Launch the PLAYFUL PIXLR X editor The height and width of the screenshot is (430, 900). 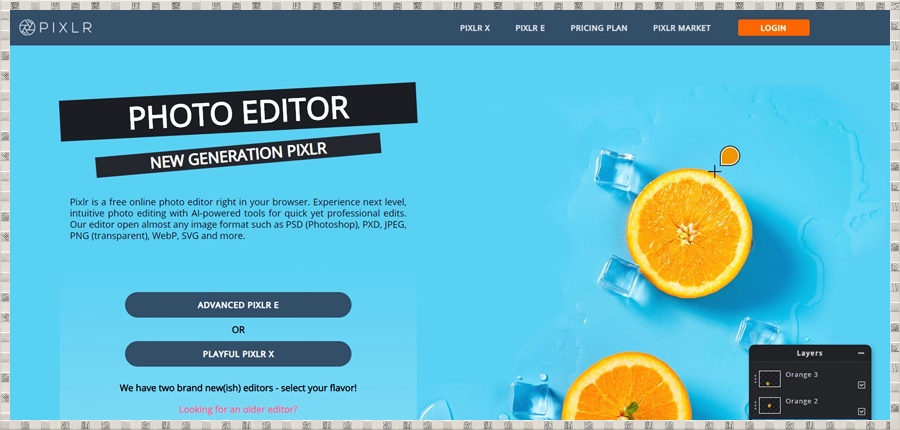click(238, 354)
